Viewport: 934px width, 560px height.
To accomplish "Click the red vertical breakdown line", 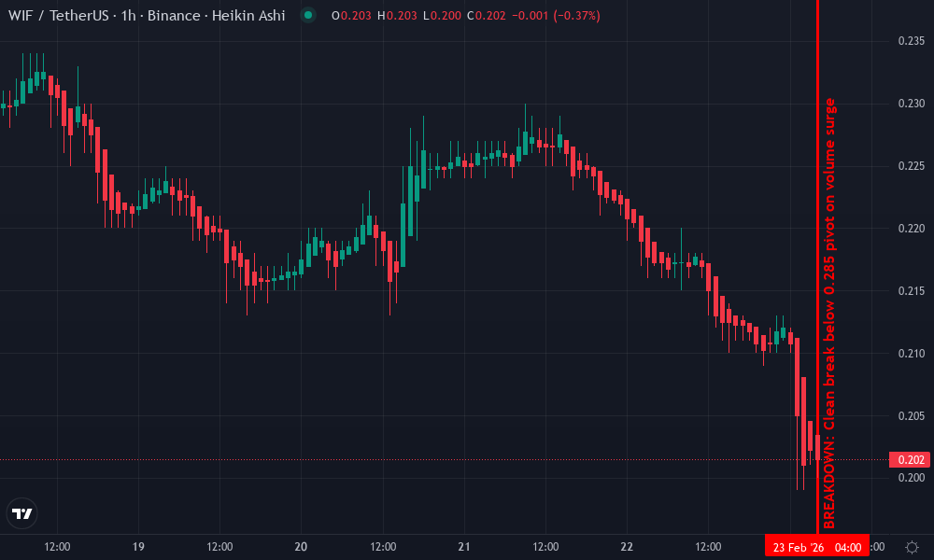I will tap(819, 280).
